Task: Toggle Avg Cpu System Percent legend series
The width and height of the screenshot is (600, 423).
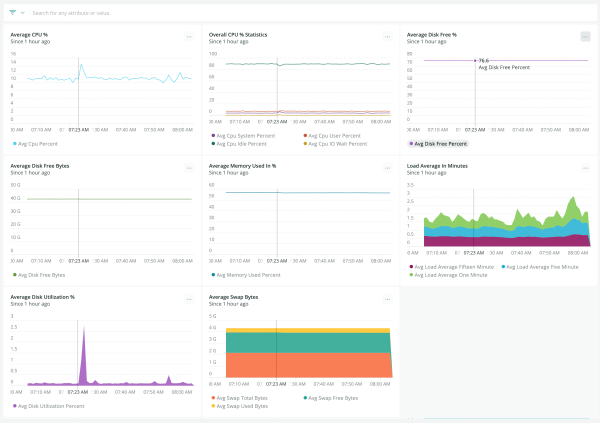Action: point(245,135)
